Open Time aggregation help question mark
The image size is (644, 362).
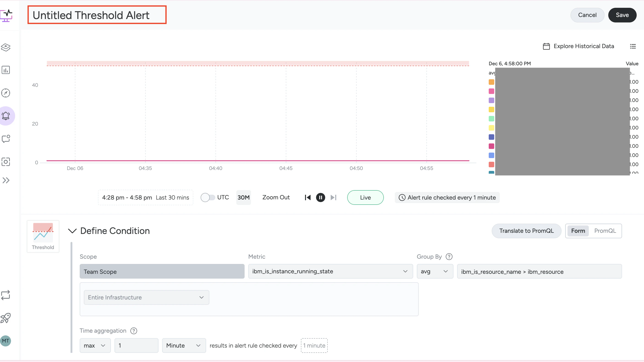tap(134, 331)
